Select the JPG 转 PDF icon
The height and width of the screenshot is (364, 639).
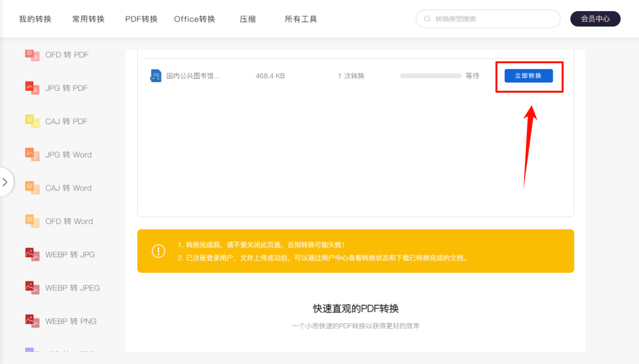pyautogui.click(x=32, y=88)
